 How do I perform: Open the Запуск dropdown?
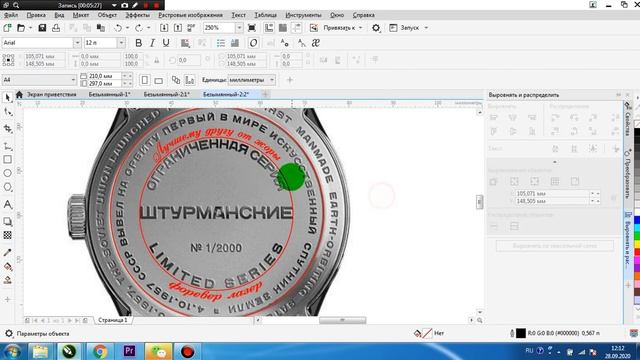click(x=427, y=28)
